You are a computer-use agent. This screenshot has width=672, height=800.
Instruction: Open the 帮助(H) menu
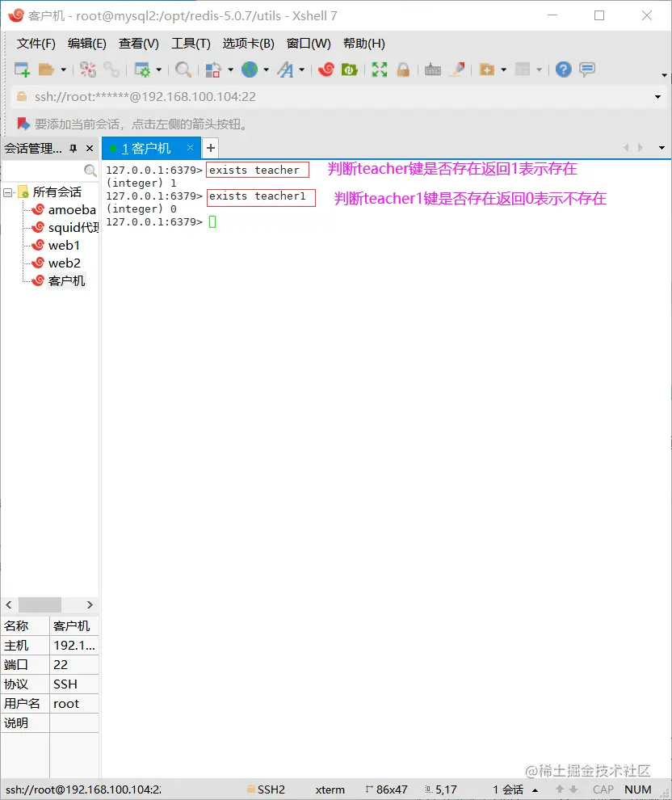(x=364, y=44)
